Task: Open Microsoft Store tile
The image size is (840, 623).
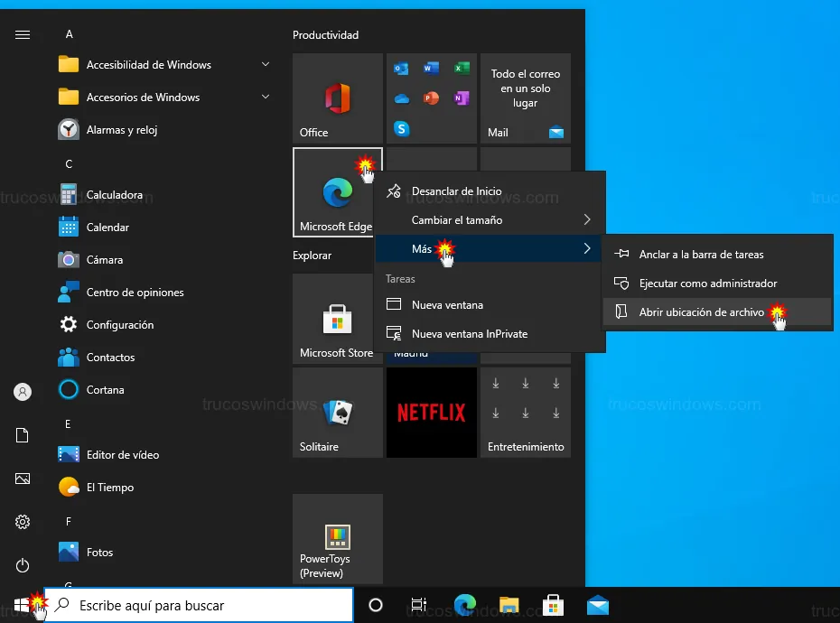Action: tap(337, 319)
